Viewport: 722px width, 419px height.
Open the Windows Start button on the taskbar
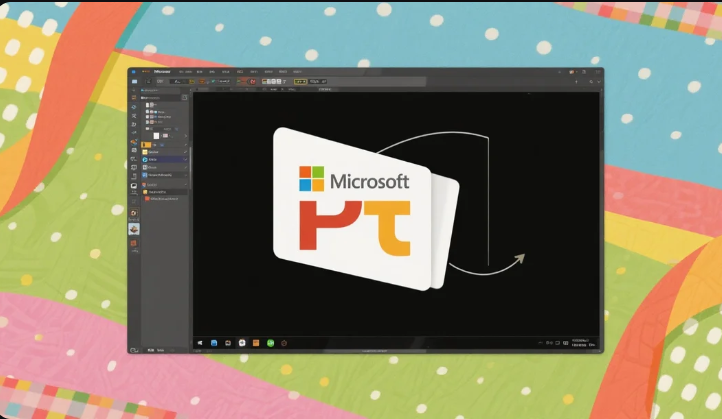(200, 343)
